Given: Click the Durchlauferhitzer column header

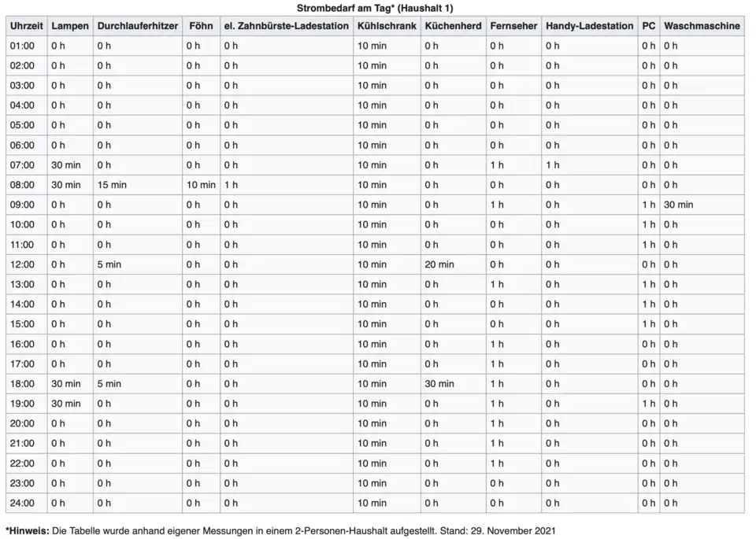Looking at the screenshot, I should (x=138, y=26).
